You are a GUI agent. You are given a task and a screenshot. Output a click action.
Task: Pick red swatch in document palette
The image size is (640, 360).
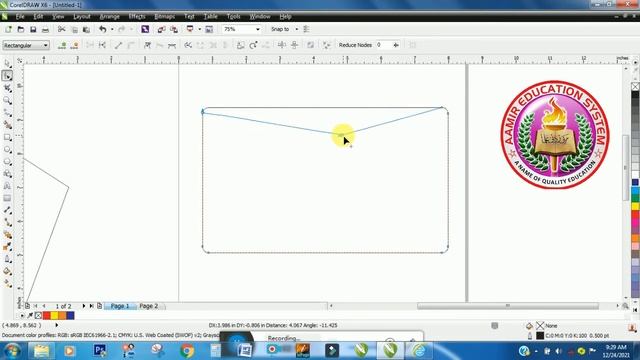point(47,316)
